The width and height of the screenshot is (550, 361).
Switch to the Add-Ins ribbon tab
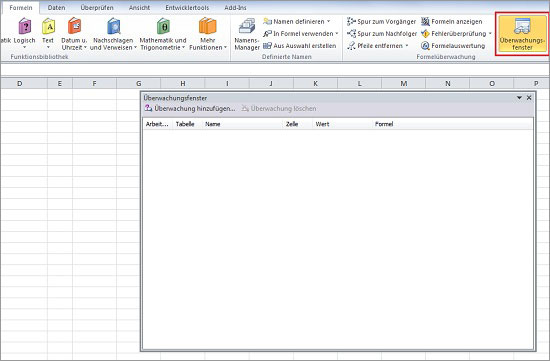(235, 7)
